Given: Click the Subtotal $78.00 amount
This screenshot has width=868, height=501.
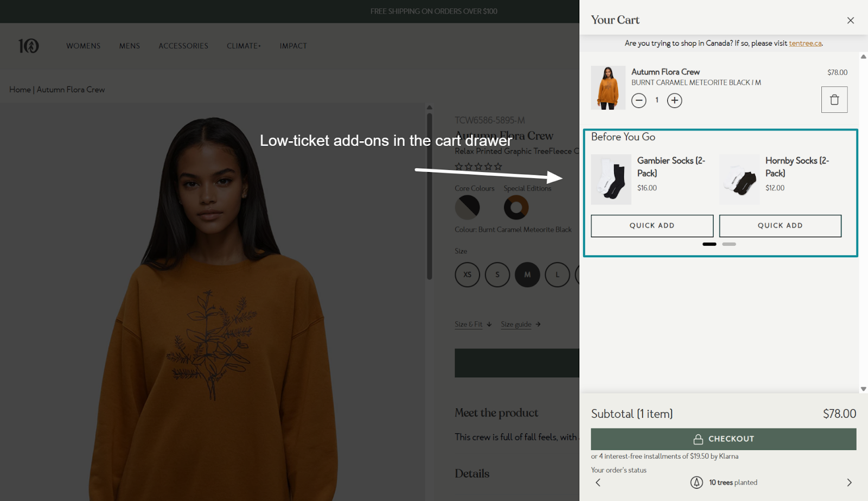Looking at the screenshot, I should tap(839, 414).
